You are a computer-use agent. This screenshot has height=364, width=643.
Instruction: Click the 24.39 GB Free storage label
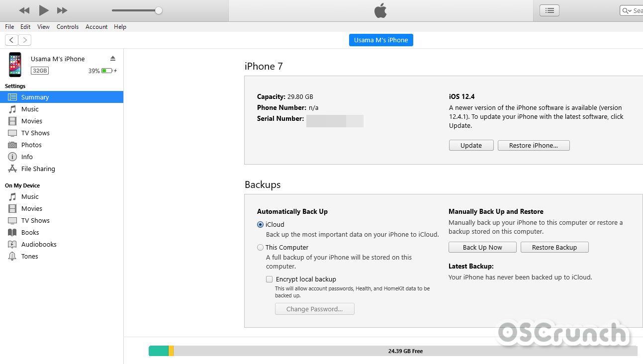coord(405,351)
